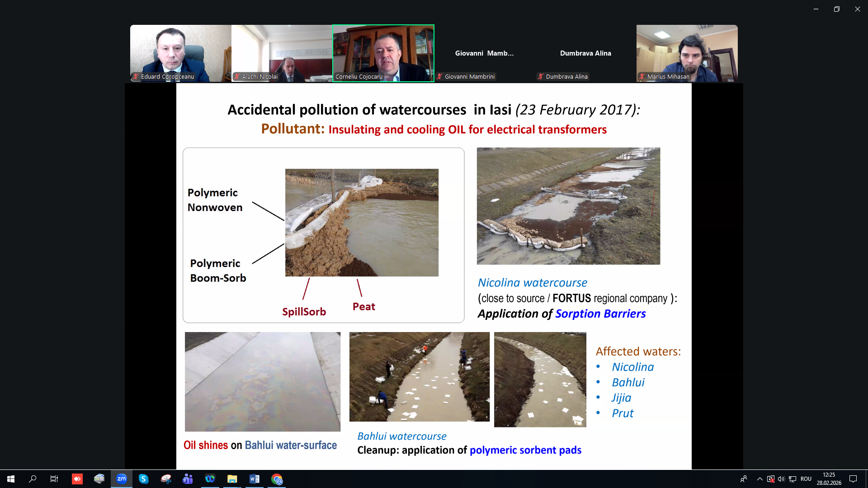Viewport: 868px width, 488px height.
Task: Click the active speaker Corneliu Cojocaru's video
Action: 383,53
